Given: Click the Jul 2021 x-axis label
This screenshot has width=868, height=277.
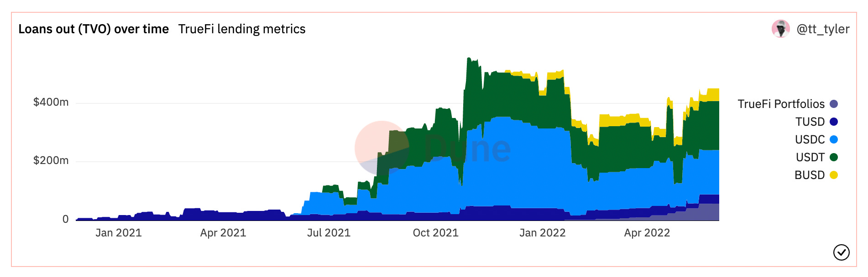Looking at the screenshot, I should 329,233.
